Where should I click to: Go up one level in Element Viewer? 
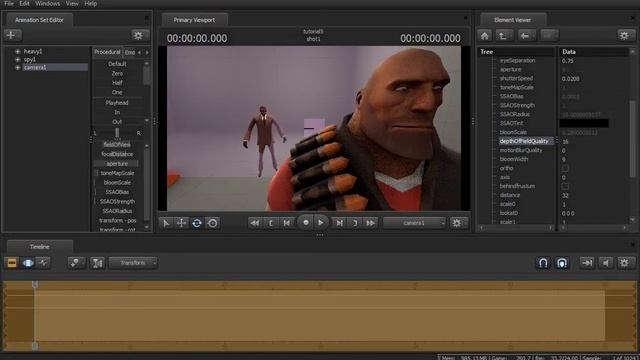pos(503,36)
